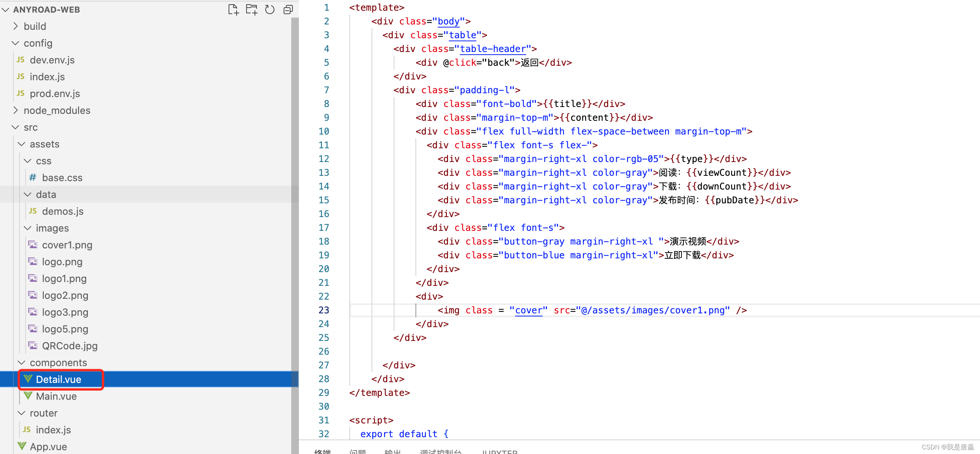Click the underlined cover link on line 23
This screenshot has height=454, width=980.
(528, 310)
